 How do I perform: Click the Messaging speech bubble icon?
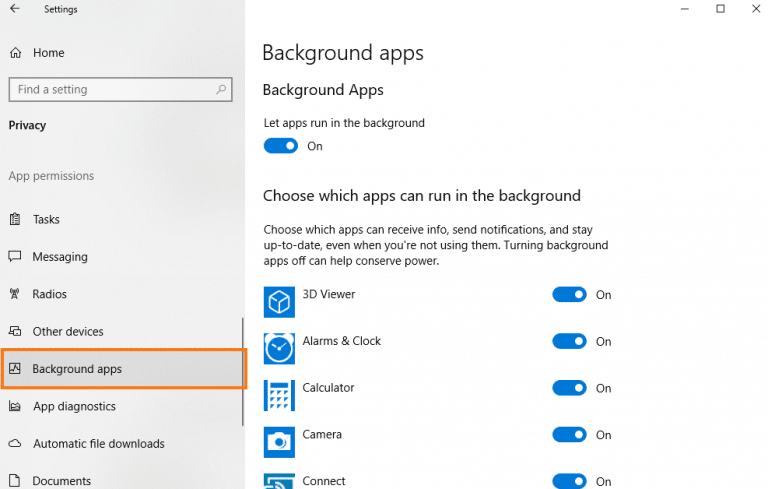15,256
